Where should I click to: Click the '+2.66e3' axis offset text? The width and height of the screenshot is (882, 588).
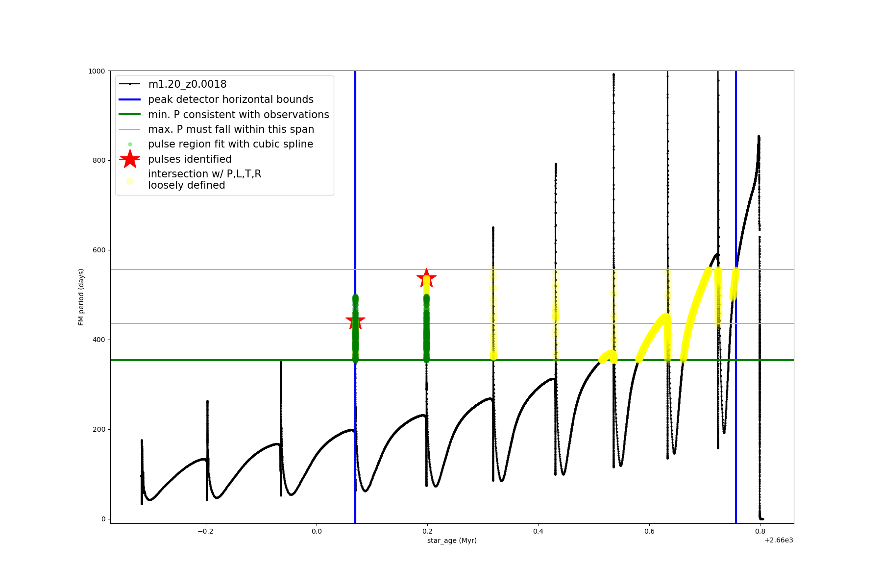tap(778, 540)
